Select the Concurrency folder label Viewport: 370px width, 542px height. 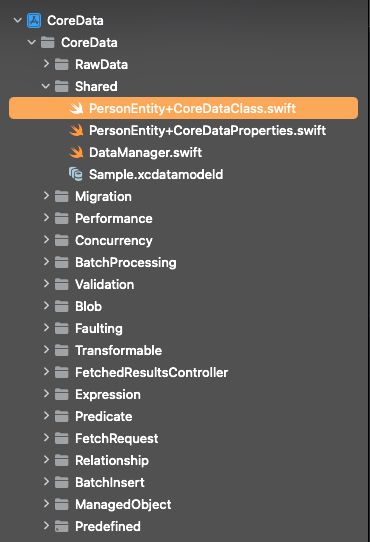[x=114, y=241]
